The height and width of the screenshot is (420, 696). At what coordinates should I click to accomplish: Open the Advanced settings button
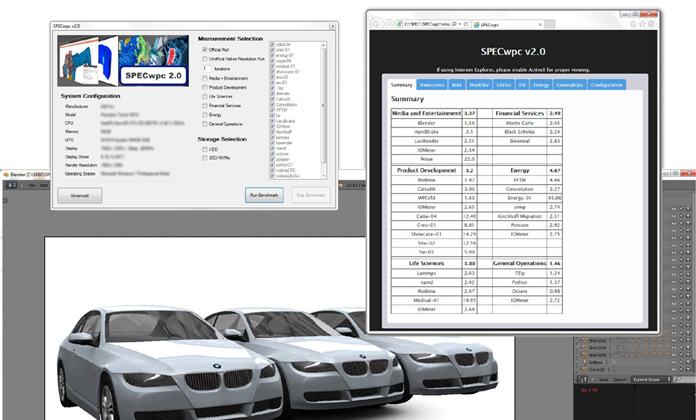78,195
